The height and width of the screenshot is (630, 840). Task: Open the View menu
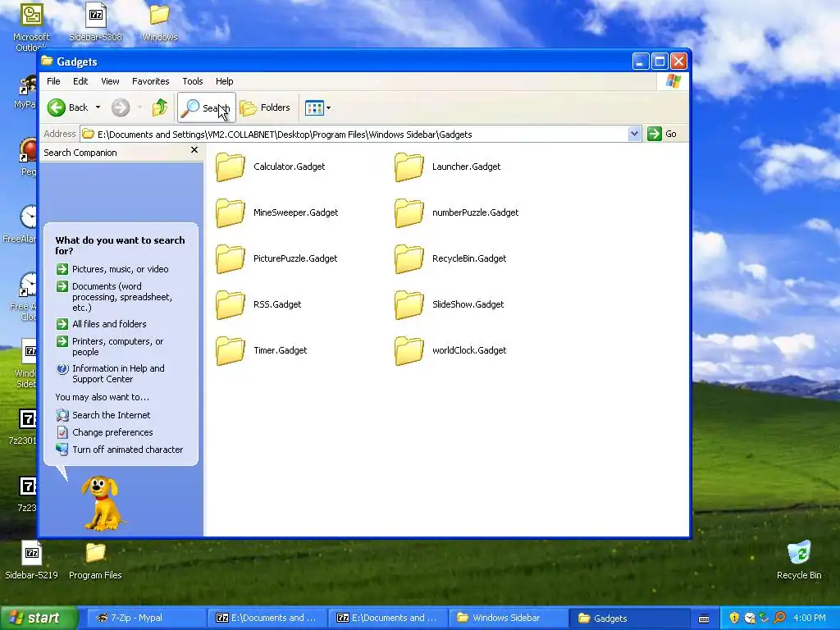tap(110, 81)
